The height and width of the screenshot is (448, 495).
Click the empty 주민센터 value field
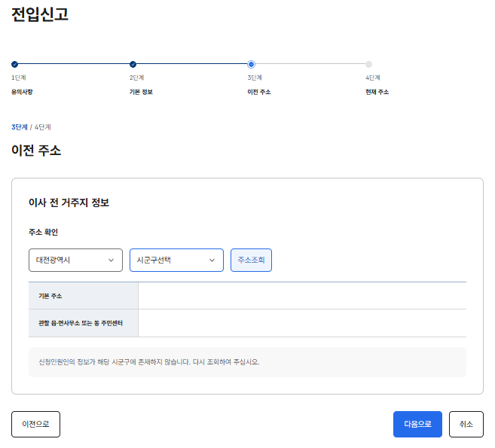coord(302,323)
